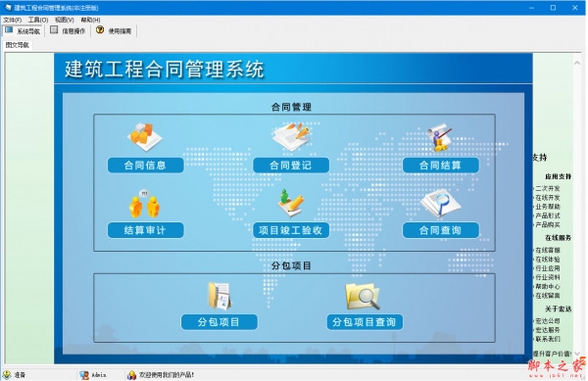
Task: Click the 准备 status bar text
Action: pos(20,374)
